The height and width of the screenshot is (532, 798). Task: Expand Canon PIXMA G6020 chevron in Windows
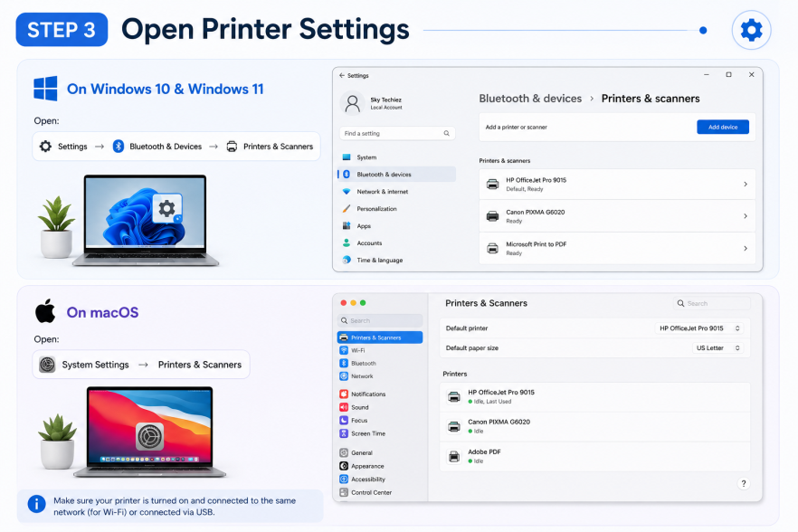coord(746,216)
